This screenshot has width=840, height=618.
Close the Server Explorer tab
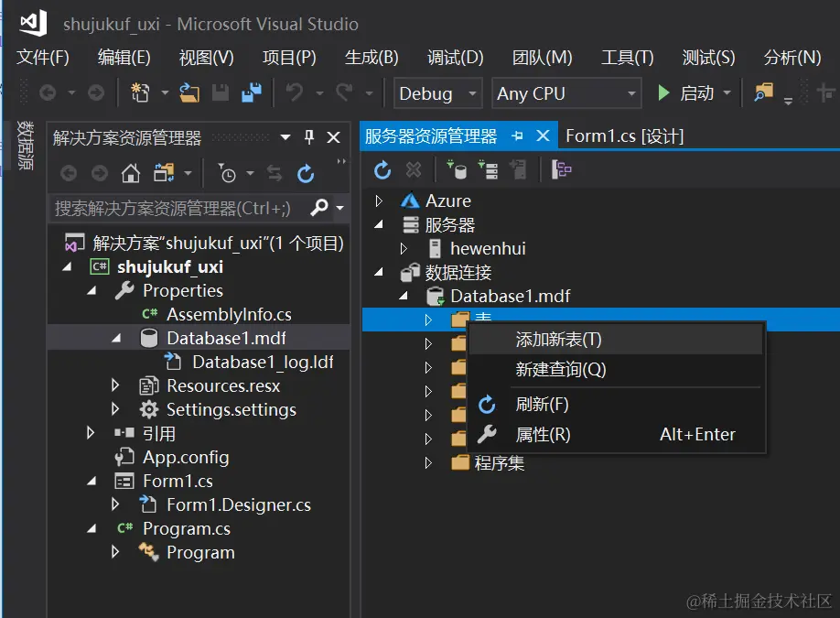click(x=543, y=136)
